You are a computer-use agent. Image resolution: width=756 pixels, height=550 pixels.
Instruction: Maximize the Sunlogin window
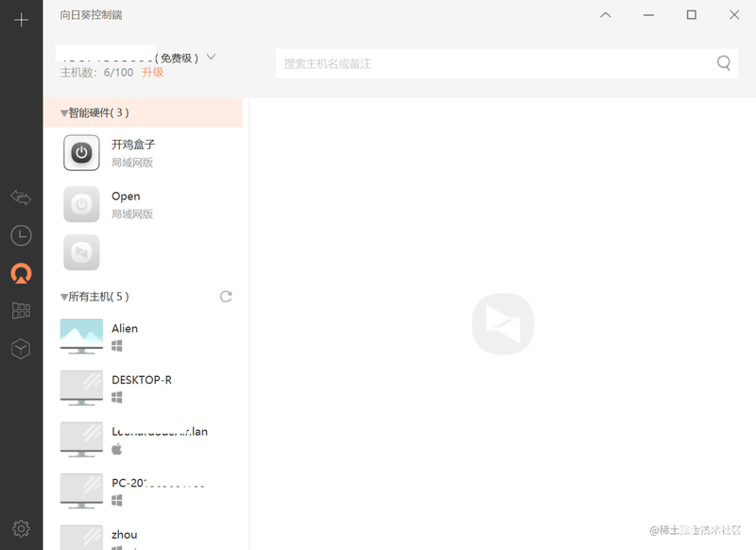pyautogui.click(x=692, y=15)
